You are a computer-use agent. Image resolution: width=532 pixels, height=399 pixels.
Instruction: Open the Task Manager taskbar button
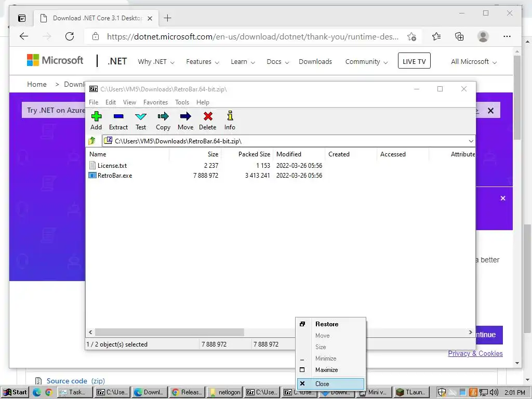tap(75, 392)
